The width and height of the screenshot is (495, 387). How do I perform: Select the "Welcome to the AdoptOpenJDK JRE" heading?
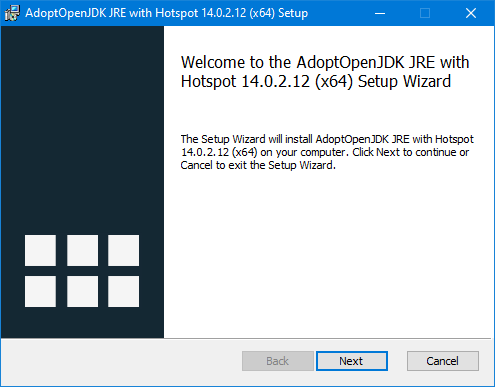325,72
